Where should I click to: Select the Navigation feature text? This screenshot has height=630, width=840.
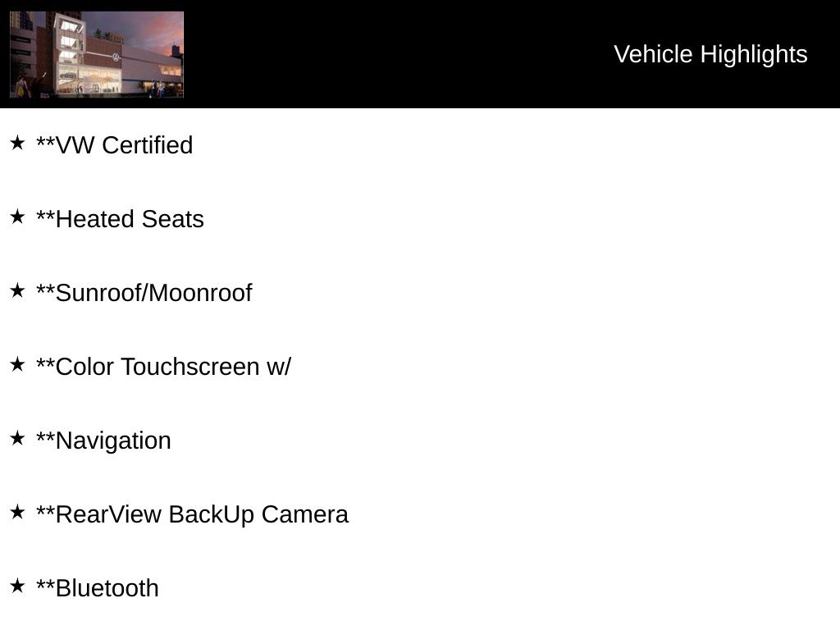103,441
